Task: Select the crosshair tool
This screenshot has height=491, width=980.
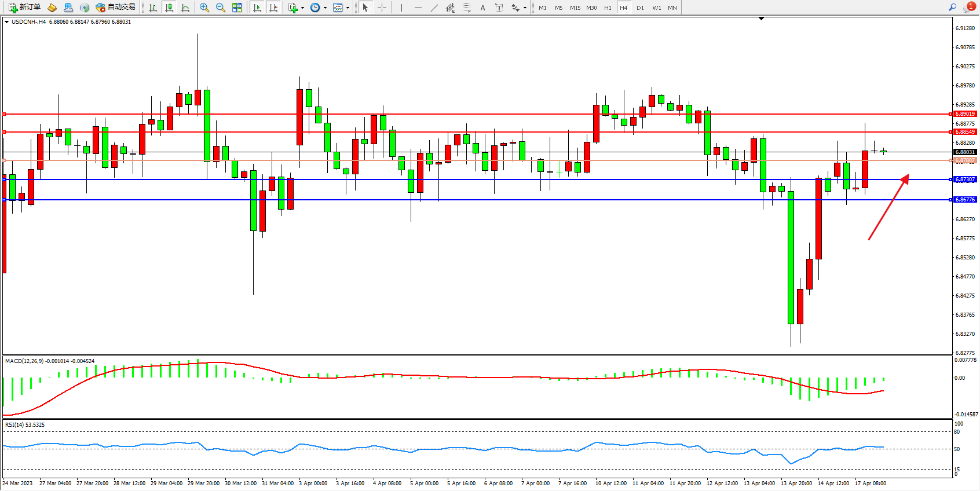Action: click(x=382, y=8)
